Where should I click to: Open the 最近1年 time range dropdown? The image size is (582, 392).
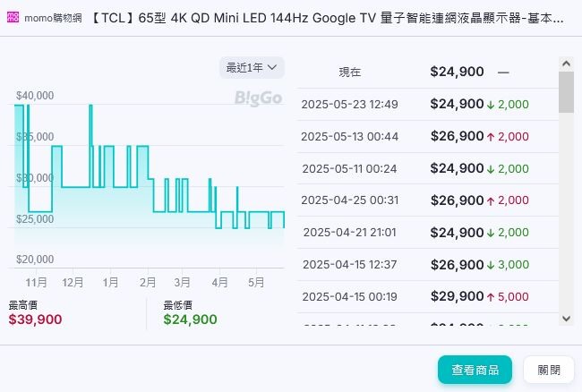pos(252,67)
